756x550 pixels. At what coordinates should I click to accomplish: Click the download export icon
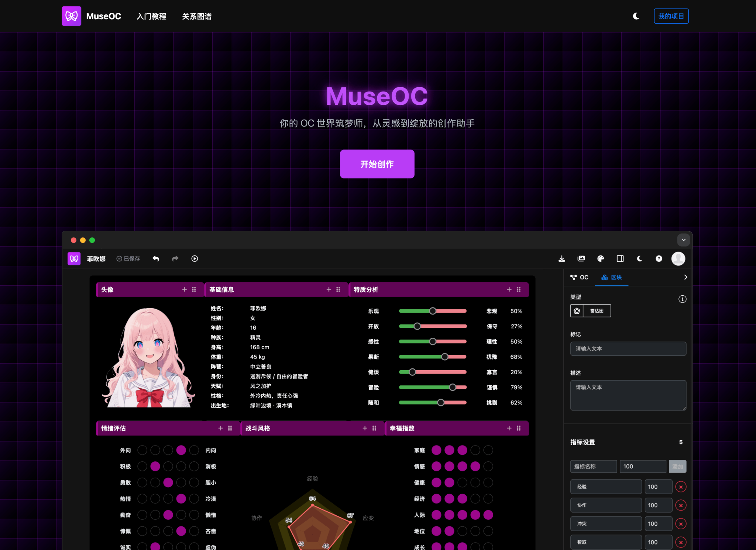561,258
